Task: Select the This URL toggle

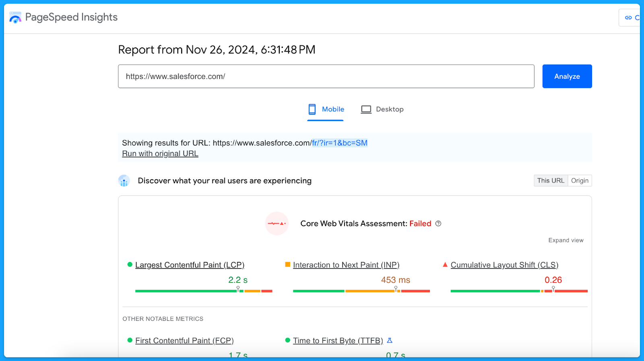Action: pyautogui.click(x=551, y=180)
